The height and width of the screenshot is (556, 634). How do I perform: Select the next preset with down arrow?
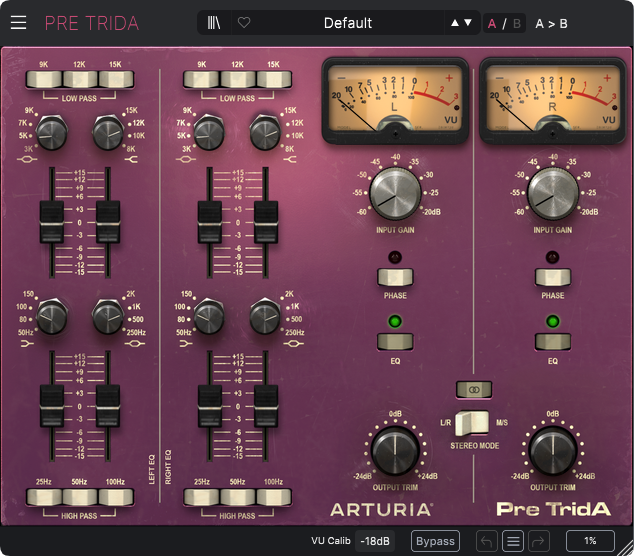coord(468,23)
